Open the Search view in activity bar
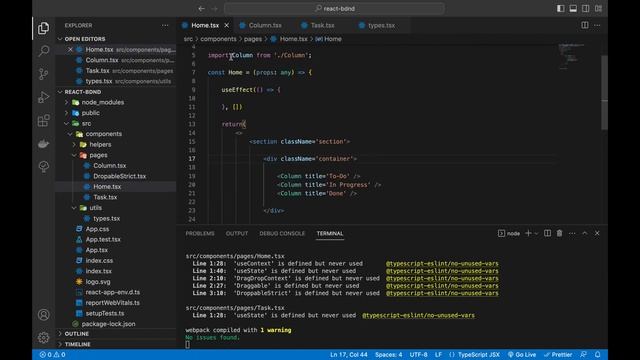The image size is (640, 360). click(43, 51)
